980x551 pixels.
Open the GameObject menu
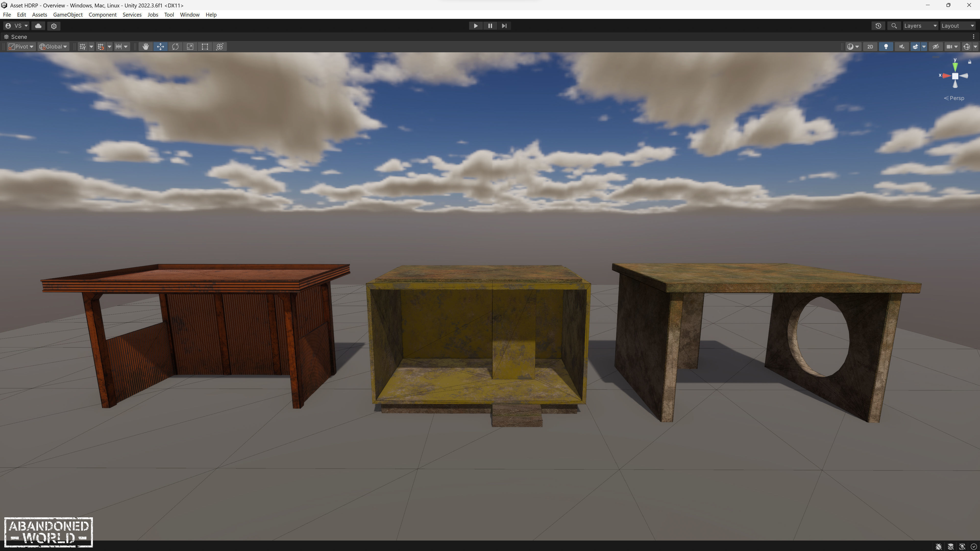pyautogui.click(x=68, y=15)
